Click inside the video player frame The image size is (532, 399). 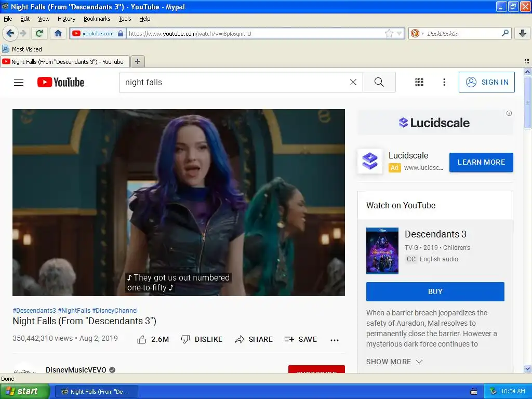(179, 202)
